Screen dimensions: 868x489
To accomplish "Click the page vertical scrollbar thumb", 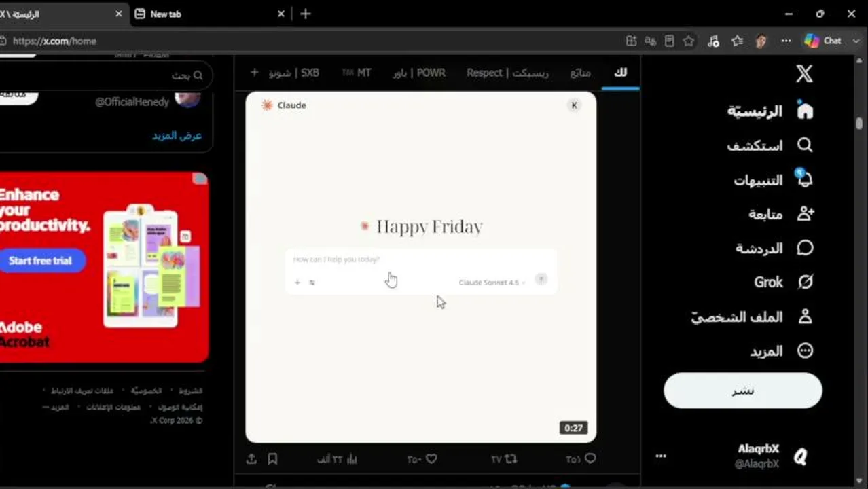I will pos(859,123).
